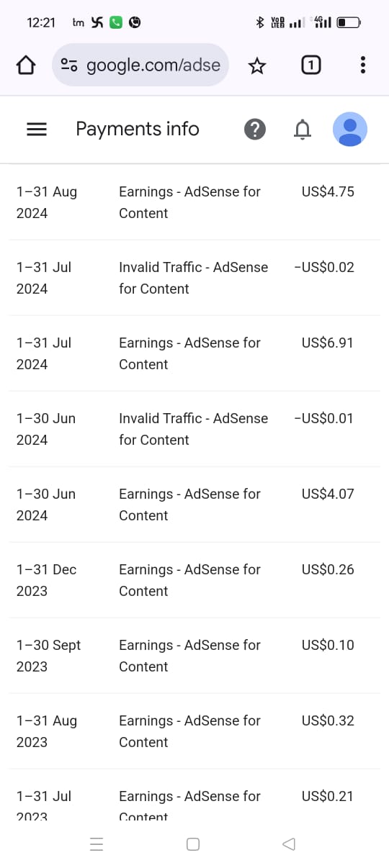Tap the Android back navigation button
Image resolution: width=389 pixels, height=868 pixels.
pyautogui.click(x=289, y=844)
